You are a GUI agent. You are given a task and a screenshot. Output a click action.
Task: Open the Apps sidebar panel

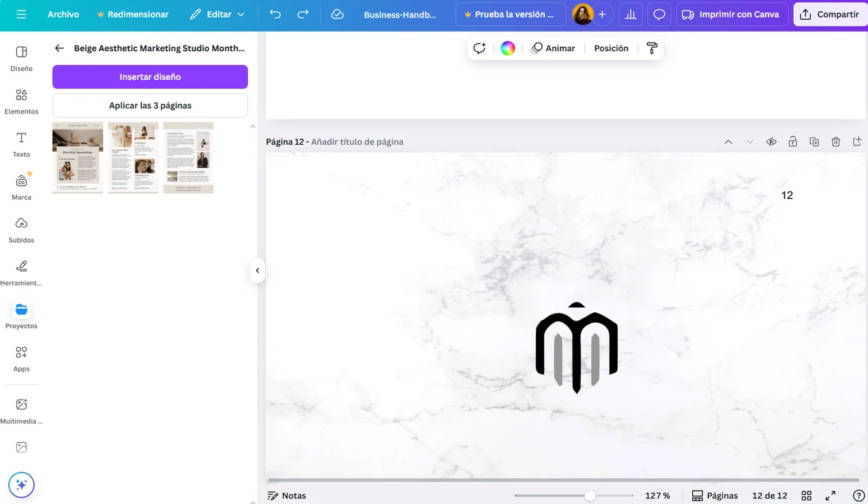pos(22,358)
